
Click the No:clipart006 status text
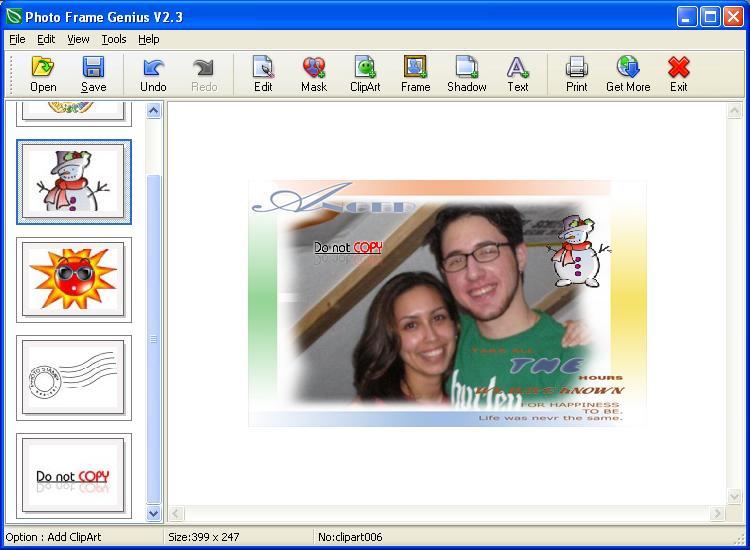[x=350, y=537]
